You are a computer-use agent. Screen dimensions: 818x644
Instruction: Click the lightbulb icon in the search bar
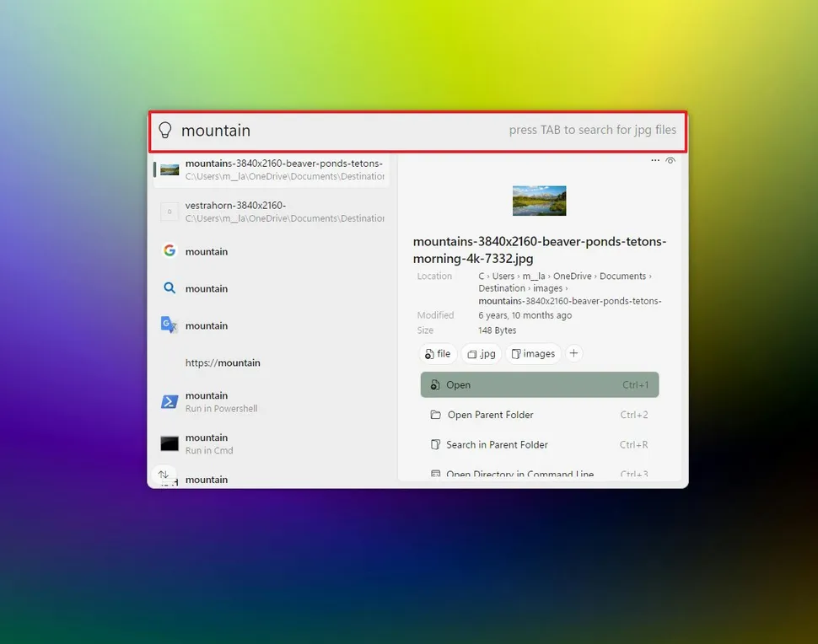click(x=165, y=130)
